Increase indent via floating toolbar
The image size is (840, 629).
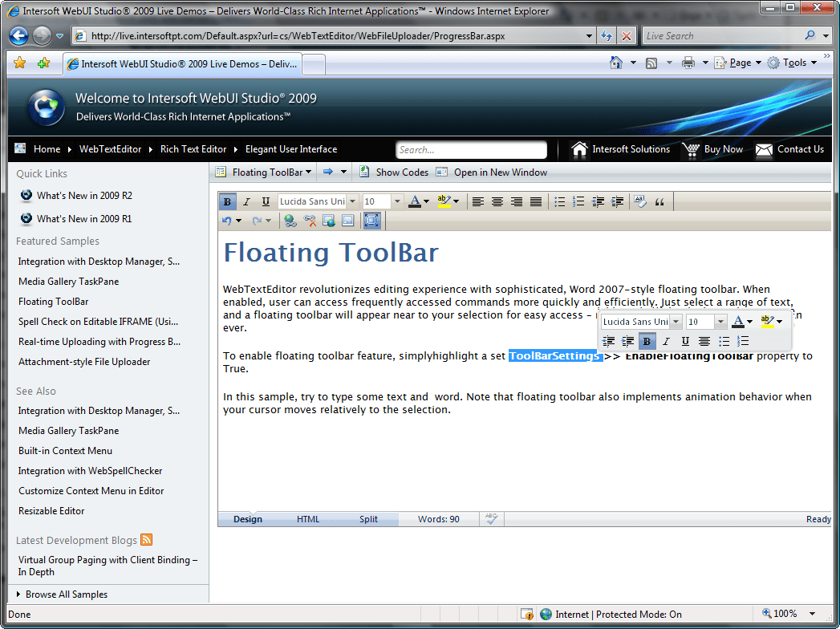(x=628, y=341)
